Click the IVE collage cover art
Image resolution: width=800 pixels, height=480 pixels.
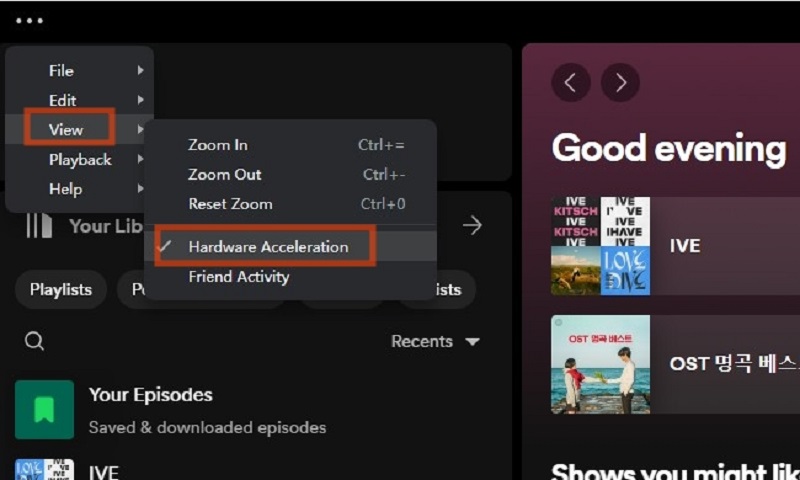[x=601, y=246]
